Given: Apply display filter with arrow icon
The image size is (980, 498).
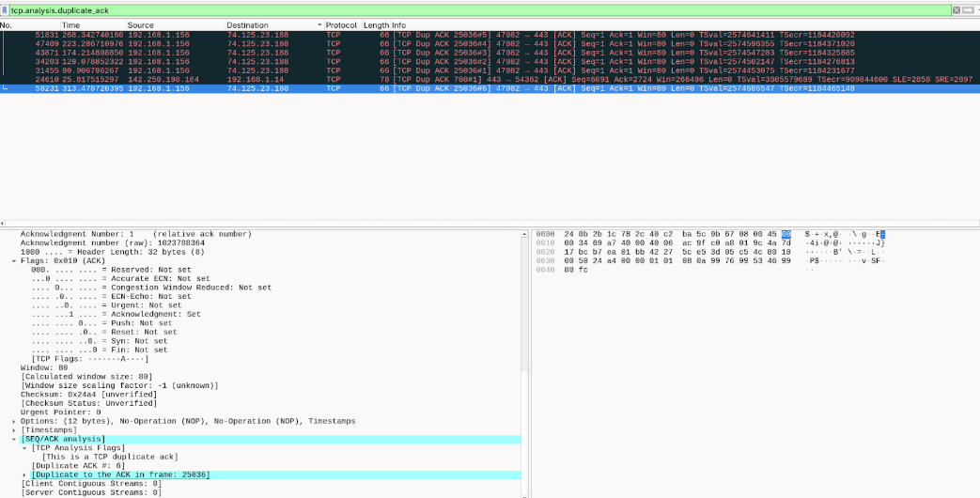Looking at the screenshot, I should (x=966, y=10).
